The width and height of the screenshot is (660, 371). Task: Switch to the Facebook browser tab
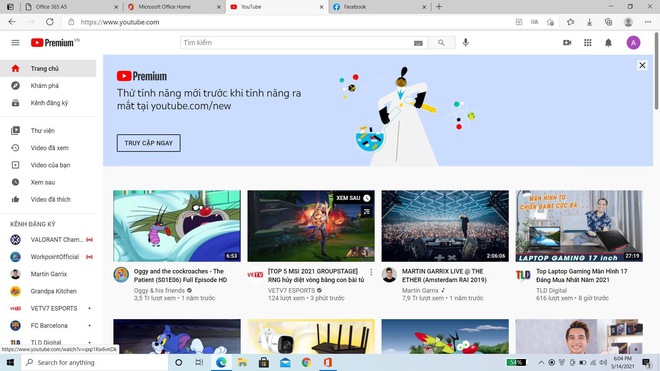379,7
